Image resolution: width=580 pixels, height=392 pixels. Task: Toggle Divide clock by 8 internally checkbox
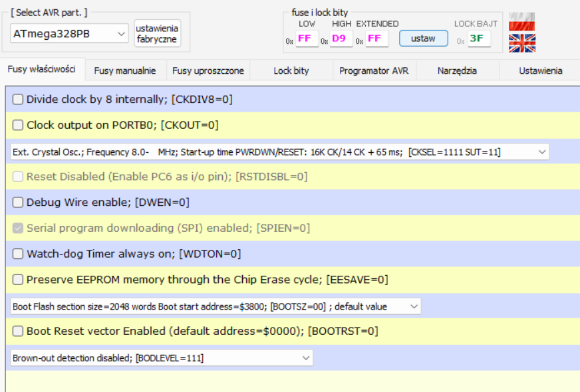coord(18,100)
